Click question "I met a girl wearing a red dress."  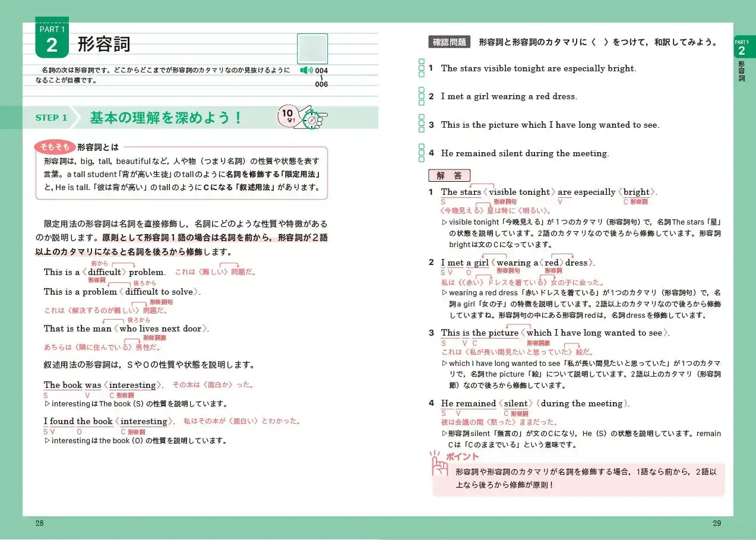509,96
